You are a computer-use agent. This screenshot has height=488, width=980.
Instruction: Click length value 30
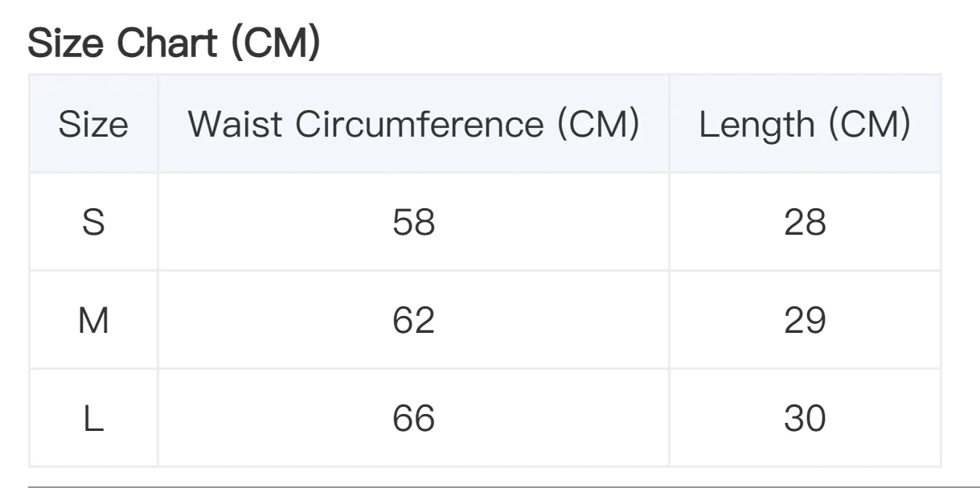805,418
